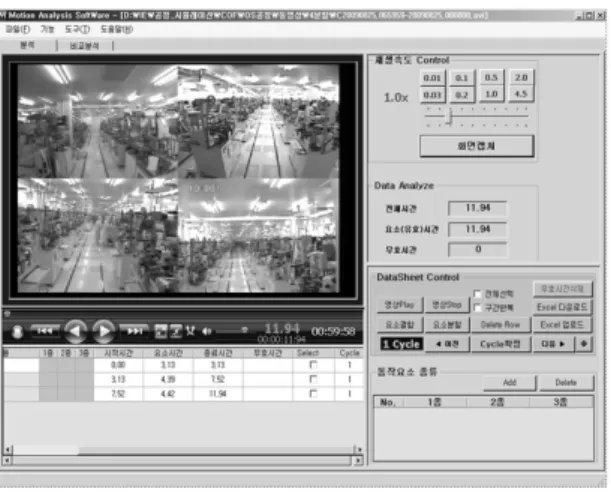Open the 기능 menu
The image size is (611, 492).
(x=47, y=29)
